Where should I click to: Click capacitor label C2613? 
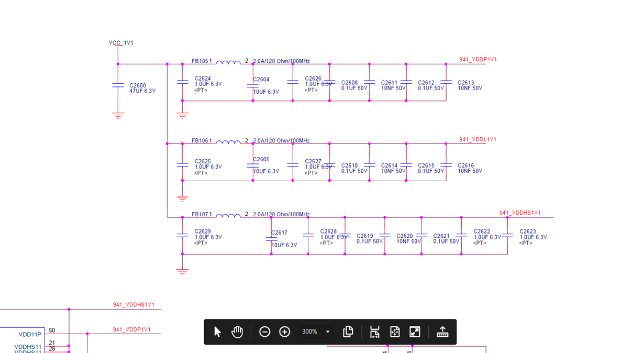(466, 83)
